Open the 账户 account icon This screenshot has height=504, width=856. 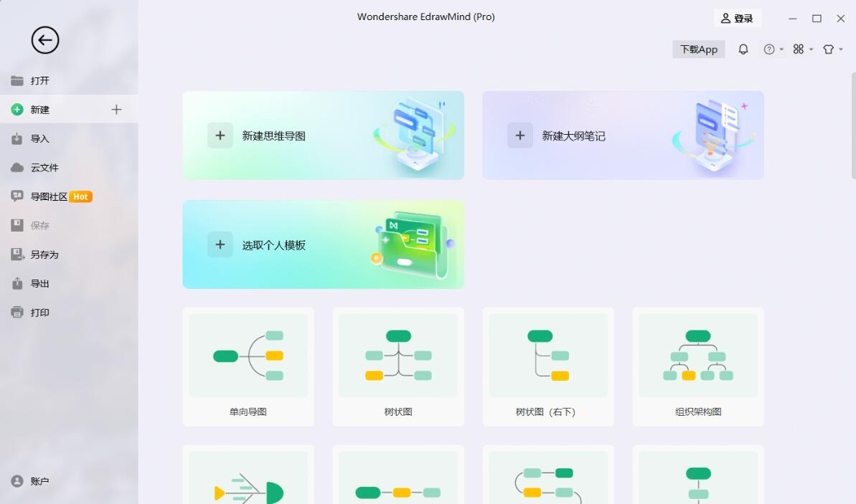pyautogui.click(x=17, y=481)
